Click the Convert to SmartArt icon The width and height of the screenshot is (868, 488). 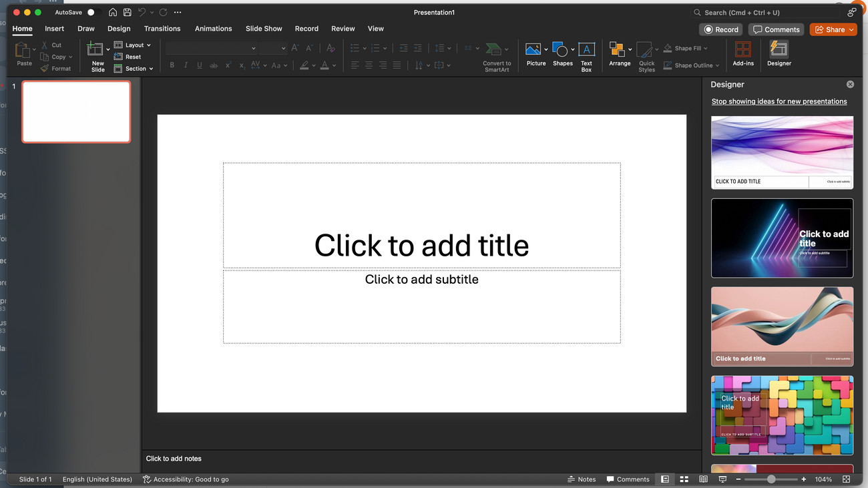(x=494, y=50)
